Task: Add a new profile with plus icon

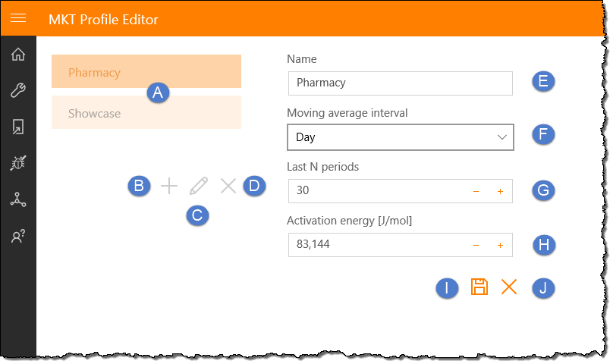Action: [169, 186]
